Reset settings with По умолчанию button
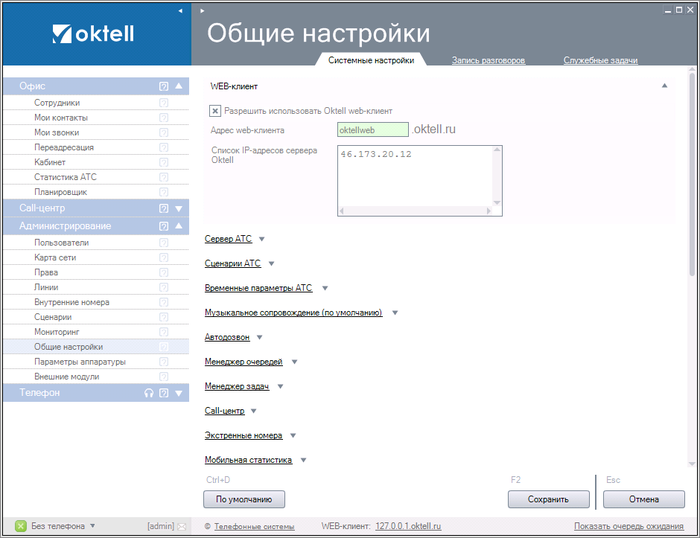This screenshot has width=700, height=538. point(244,499)
